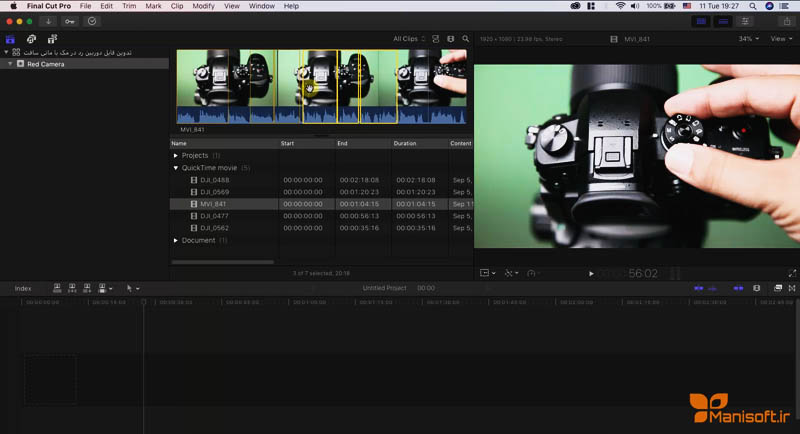Viewport: 800px width, 434px height.
Task: Click the browser search magnifier icon
Action: (x=465, y=39)
